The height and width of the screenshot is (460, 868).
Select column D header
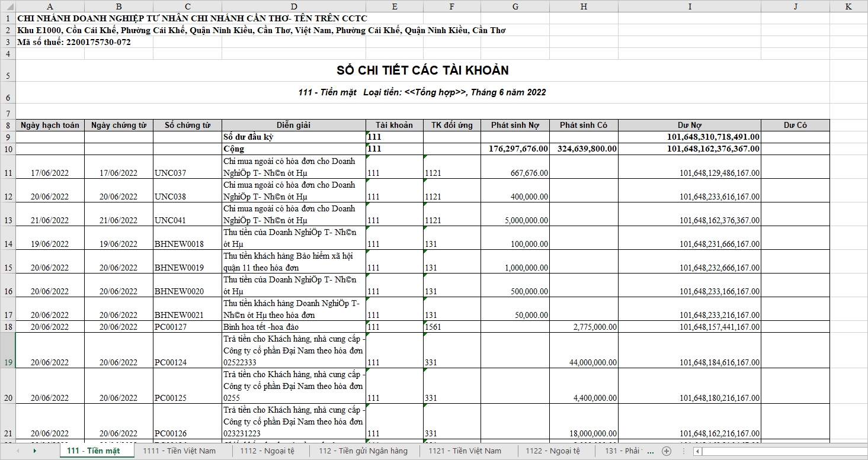[x=294, y=6]
